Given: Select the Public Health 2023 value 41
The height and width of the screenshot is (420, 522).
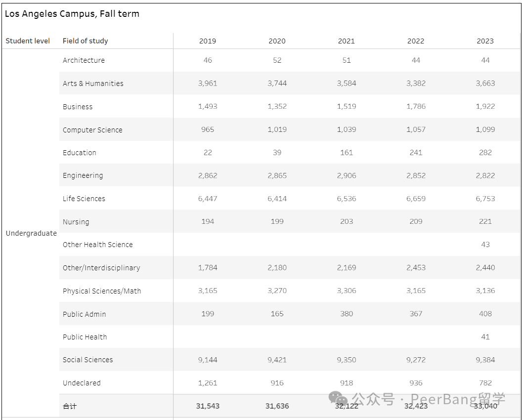Looking at the screenshot, I should pos(485,337).
